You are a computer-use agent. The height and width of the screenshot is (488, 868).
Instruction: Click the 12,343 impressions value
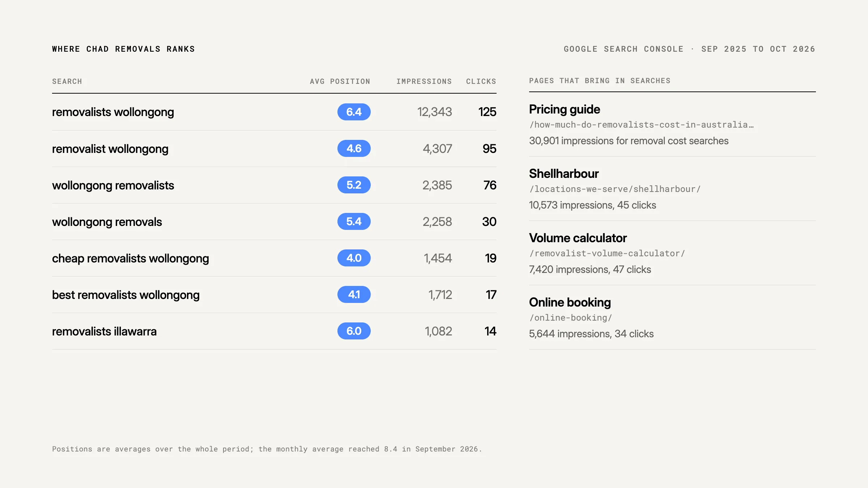point(434,112)
